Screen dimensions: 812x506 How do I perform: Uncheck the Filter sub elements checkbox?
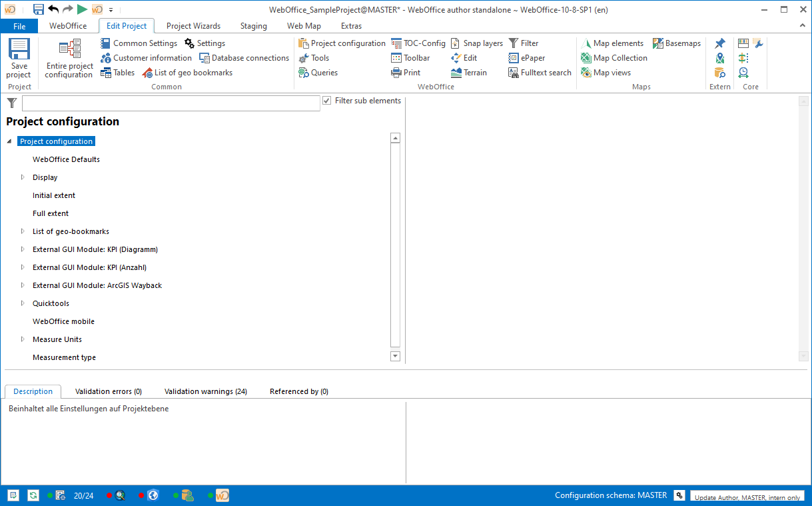pyautogui.click(x=326, y=100)
